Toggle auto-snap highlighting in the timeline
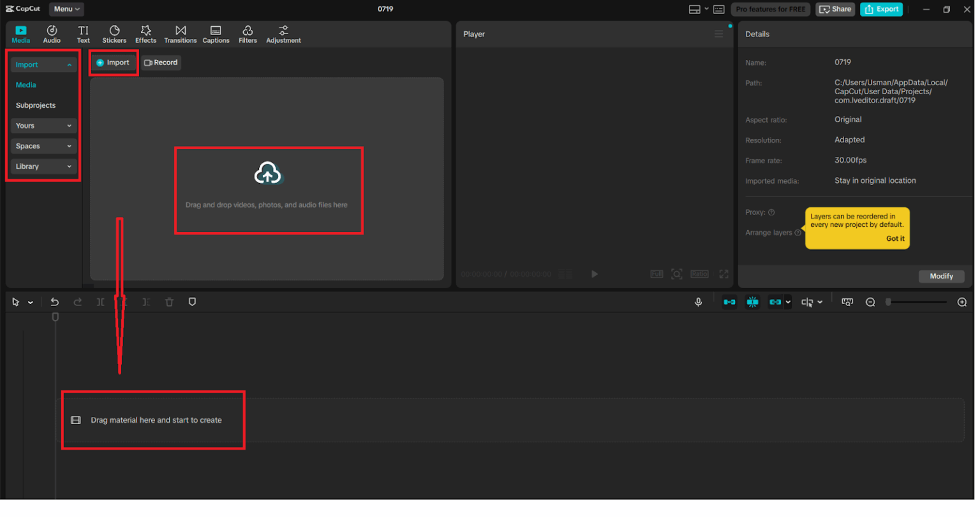 pos(752,302)
